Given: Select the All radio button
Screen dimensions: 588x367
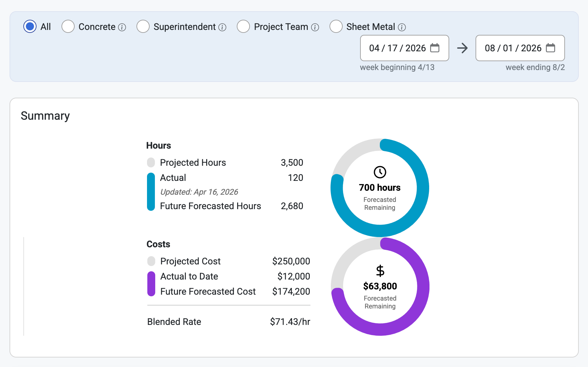Looking at the screenshot, I should pos(30,26).
